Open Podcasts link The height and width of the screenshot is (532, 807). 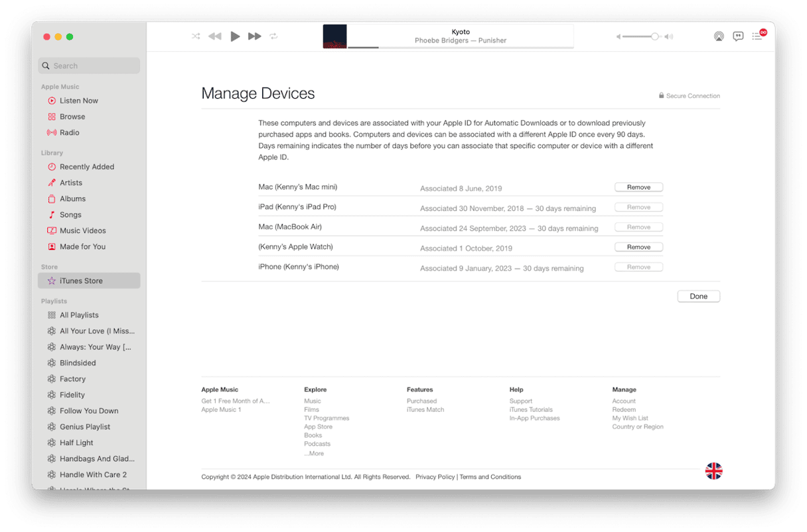(x=317, y=444)
